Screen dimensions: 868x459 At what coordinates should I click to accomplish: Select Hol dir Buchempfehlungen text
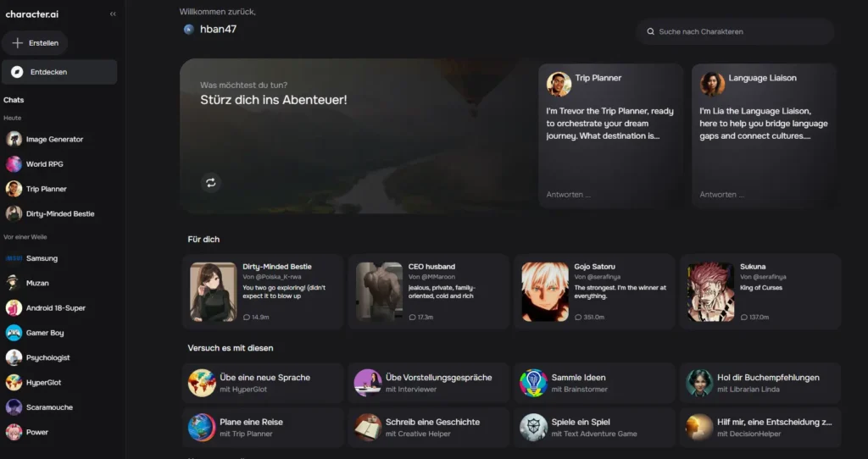tap(768, 378)
